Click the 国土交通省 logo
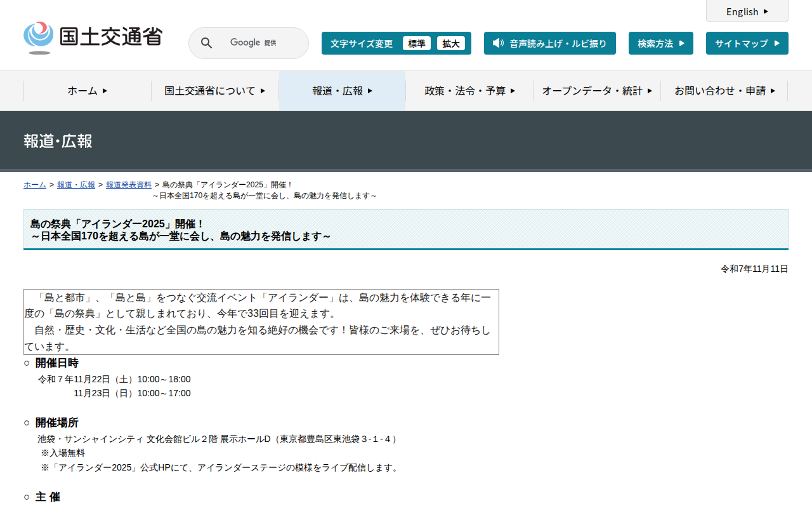 pyautogui.click(x=93, y=37)
